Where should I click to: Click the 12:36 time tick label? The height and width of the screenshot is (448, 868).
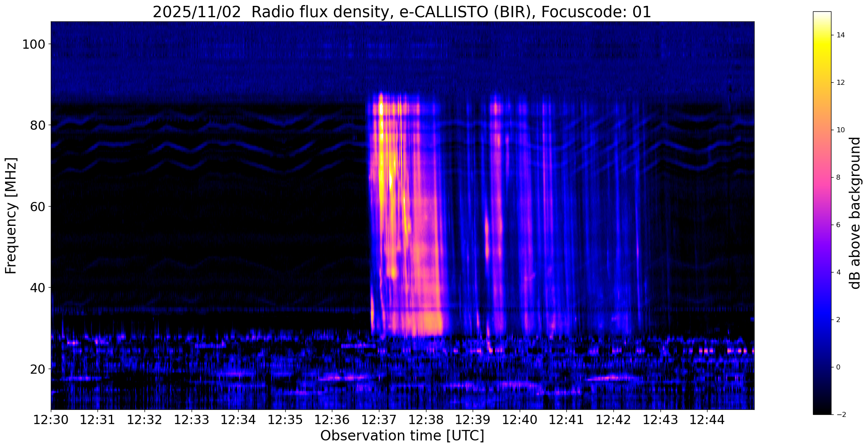332,420
